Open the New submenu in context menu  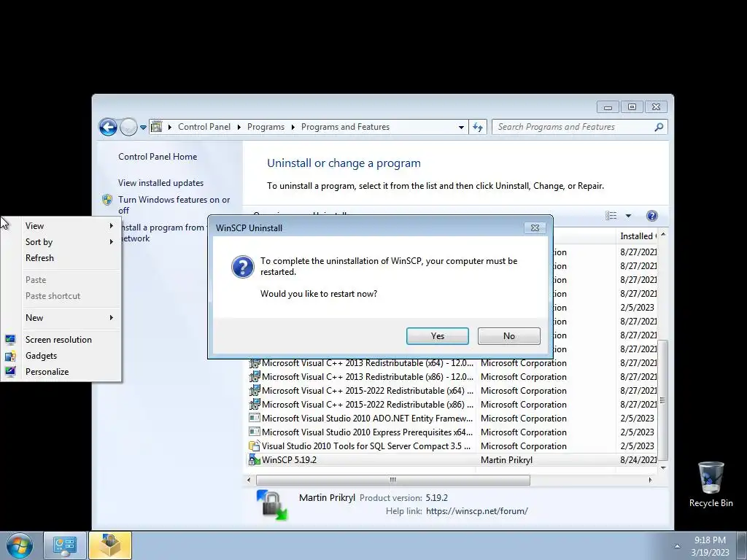(61, 318)
